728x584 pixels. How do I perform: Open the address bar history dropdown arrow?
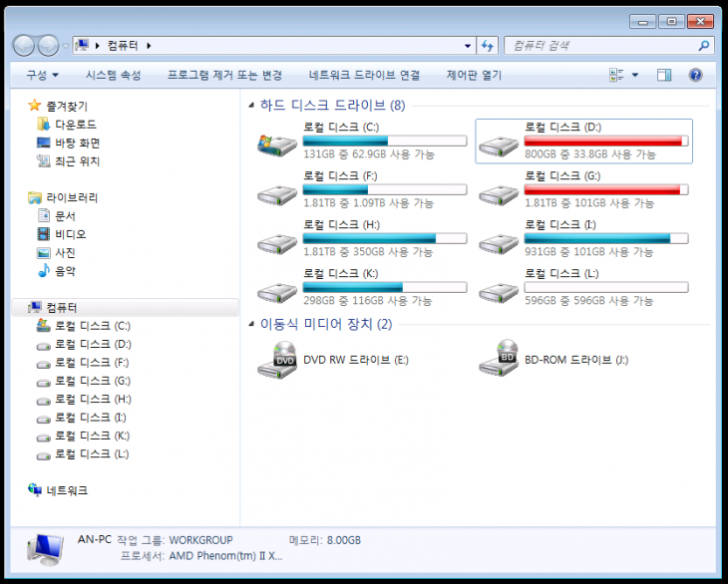click(x=467, y=46)
